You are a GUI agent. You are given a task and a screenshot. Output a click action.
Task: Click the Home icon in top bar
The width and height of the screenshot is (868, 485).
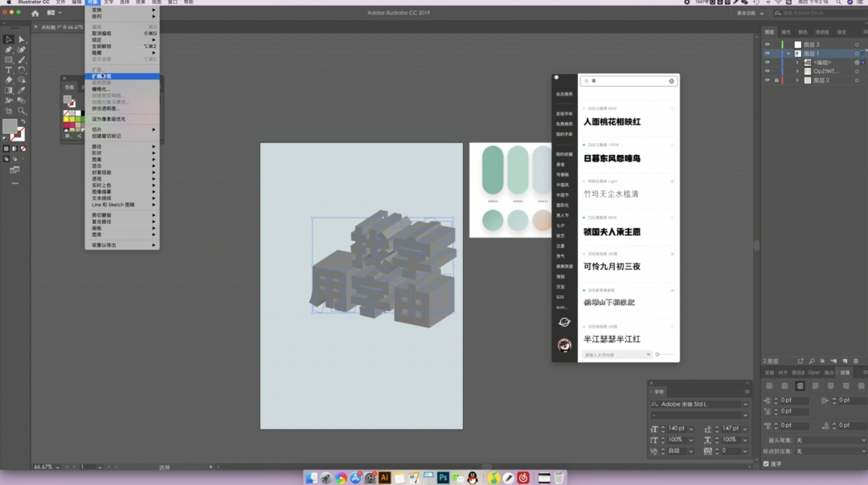(35, 14)
